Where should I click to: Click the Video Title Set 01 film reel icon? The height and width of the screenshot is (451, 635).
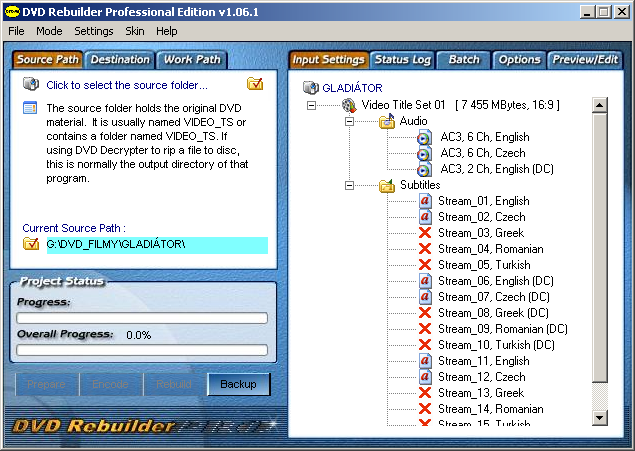[349, 105]
